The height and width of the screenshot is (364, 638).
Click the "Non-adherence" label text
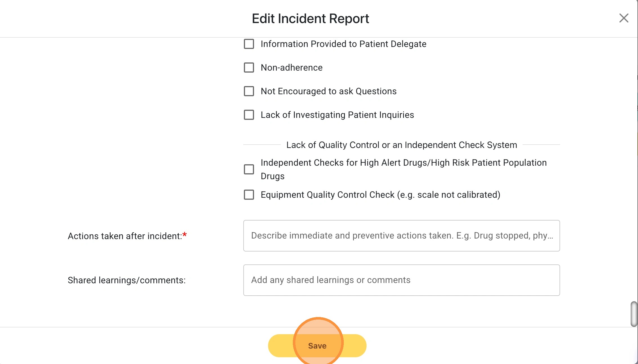point(291,68)
